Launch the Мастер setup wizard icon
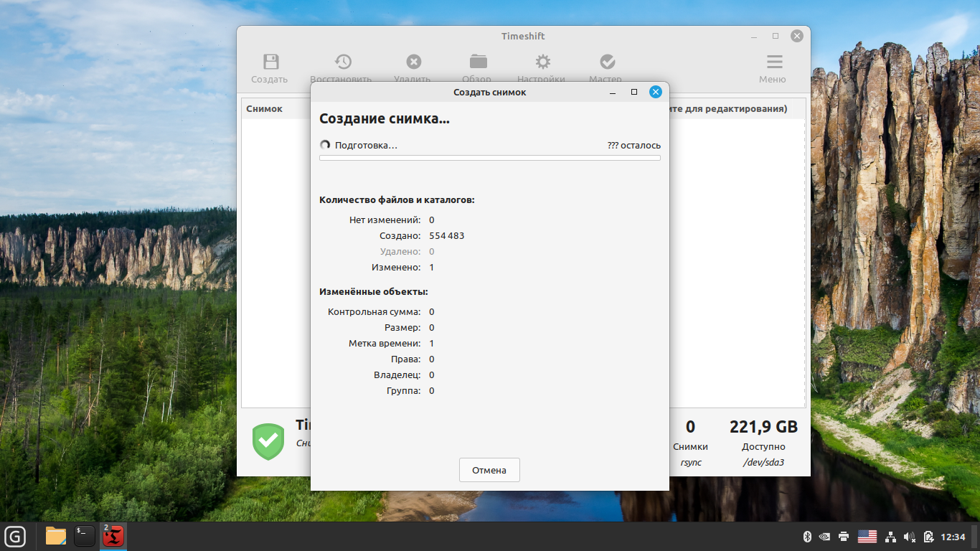This screenshot has width=980, height=551. [607, 62]
